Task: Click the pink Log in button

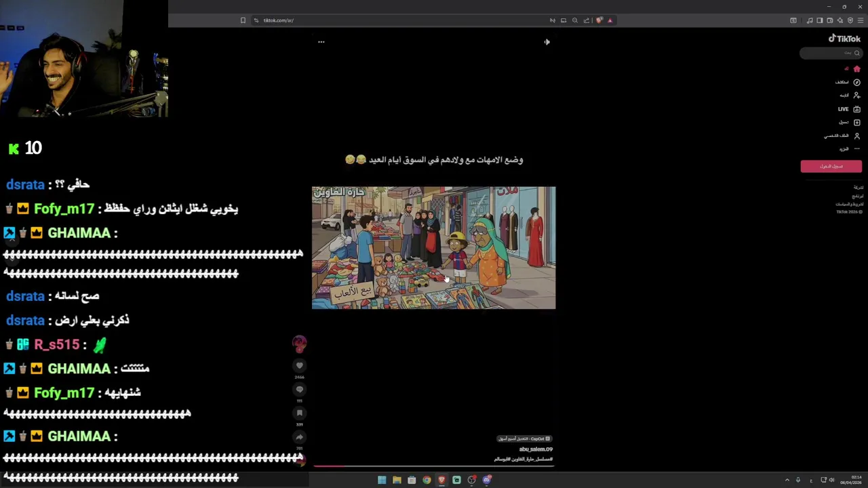Action: click(831, 166)
